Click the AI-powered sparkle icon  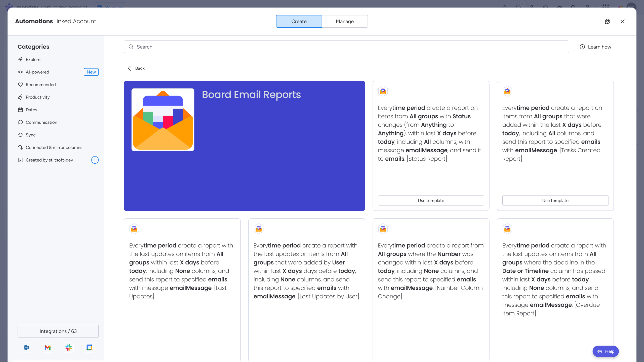tap(20, 72)
